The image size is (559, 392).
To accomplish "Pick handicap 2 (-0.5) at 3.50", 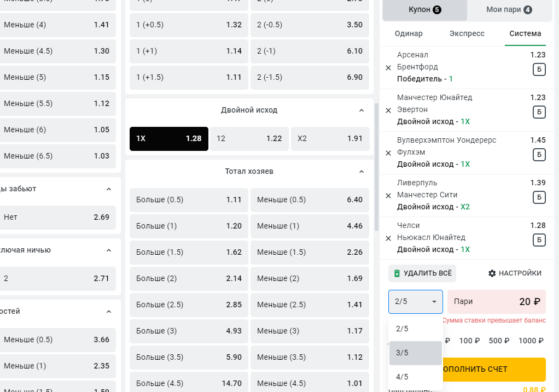I will coord(310,25).
